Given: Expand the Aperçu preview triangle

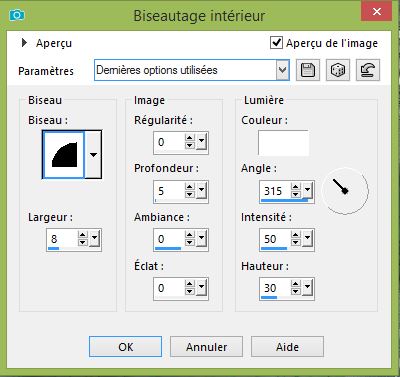Looking at the screenshot, I should coord(24,43).
